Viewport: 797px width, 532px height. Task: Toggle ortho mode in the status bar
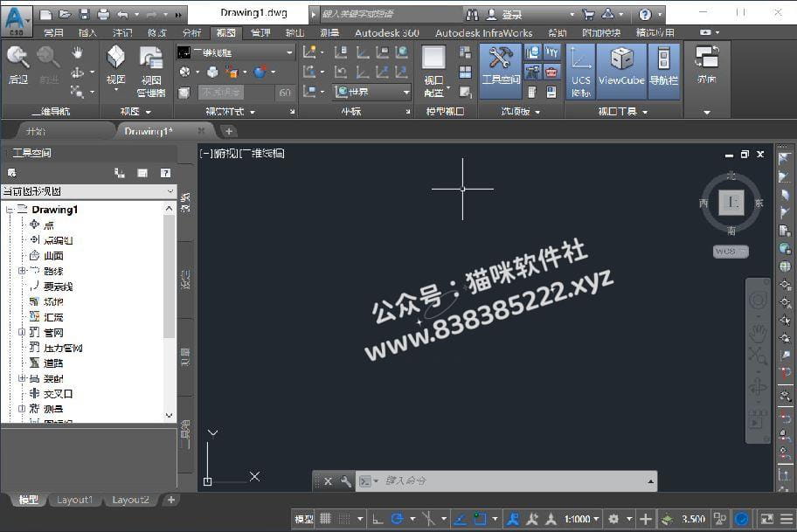pyautogui.click(x=378, y=519)
